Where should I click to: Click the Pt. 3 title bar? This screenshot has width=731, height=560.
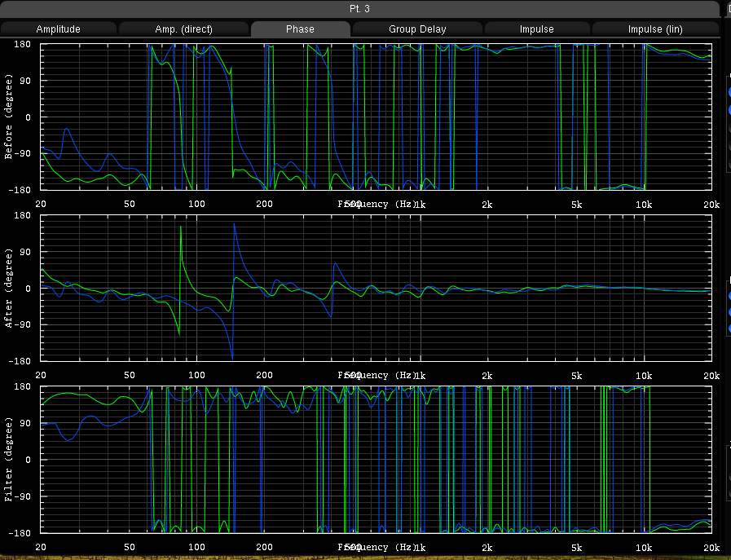click(x=361, y=8)
